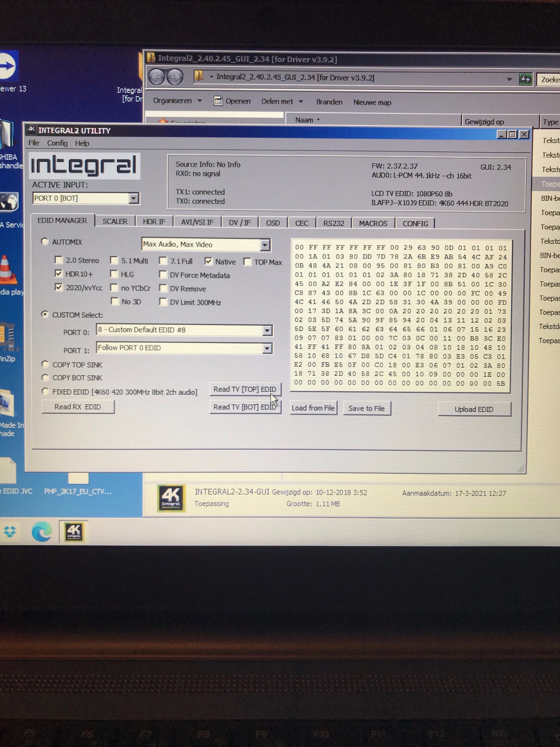Open the CEC tab
The image size is (560, 747).
pyautogui.click(x=301, y=223)
